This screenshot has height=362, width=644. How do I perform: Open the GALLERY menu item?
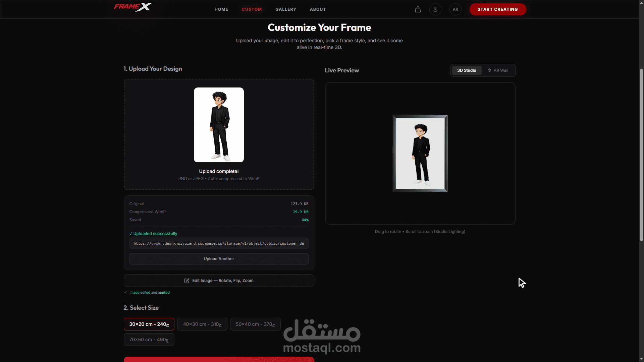coord(286,9)
